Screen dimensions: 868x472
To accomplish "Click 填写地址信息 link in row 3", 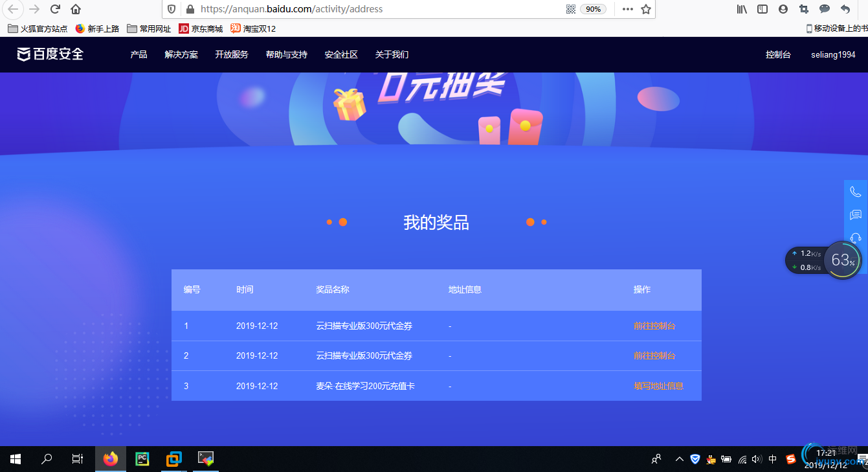I will click(x=658, y=386).
